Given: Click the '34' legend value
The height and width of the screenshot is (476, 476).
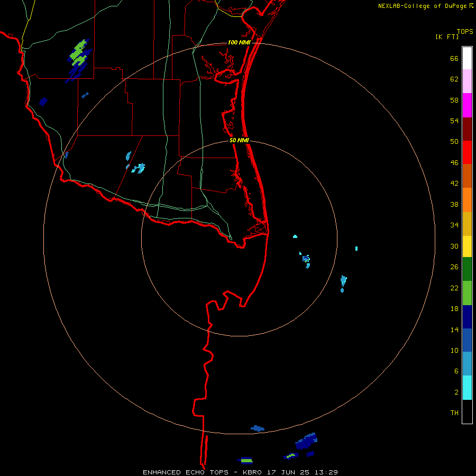Looking at the screenshot, I should [454, 225].
